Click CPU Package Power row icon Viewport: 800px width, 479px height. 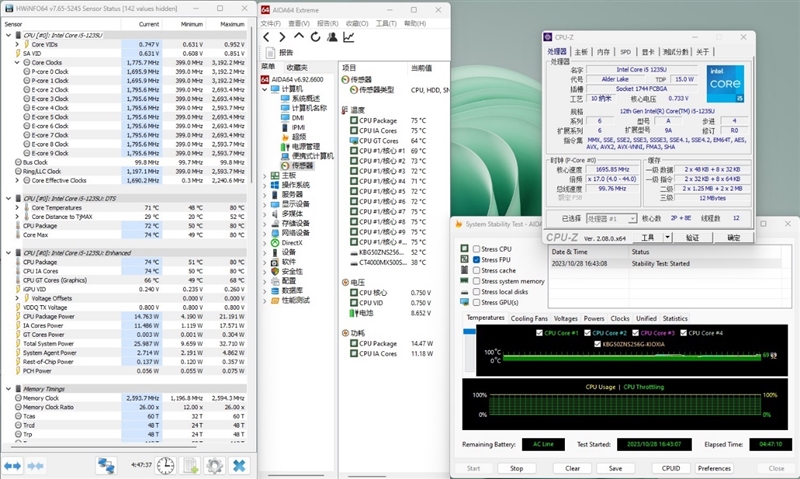pos(18,316)
